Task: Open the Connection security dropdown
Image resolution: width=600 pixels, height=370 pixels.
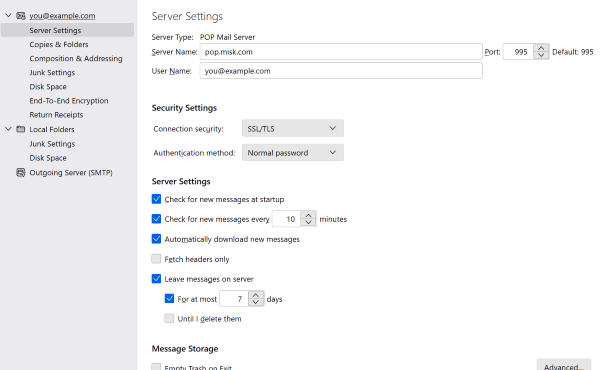Action: [293, 129]
